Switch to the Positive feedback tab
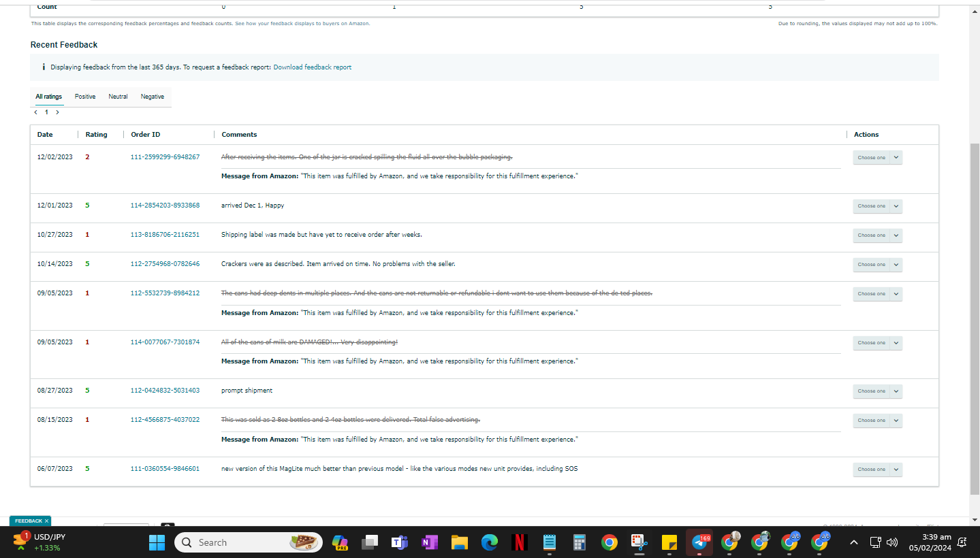The height and width of the screenshot is (558, 980). coord(85,97)
